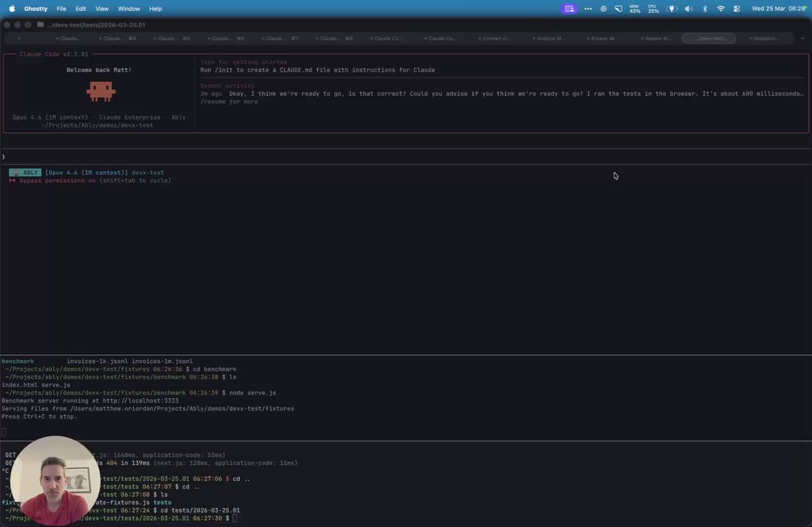812x527 pixels.
Task: Click the http://localhost:3333 server URL
Action: (x=141, y=400)
